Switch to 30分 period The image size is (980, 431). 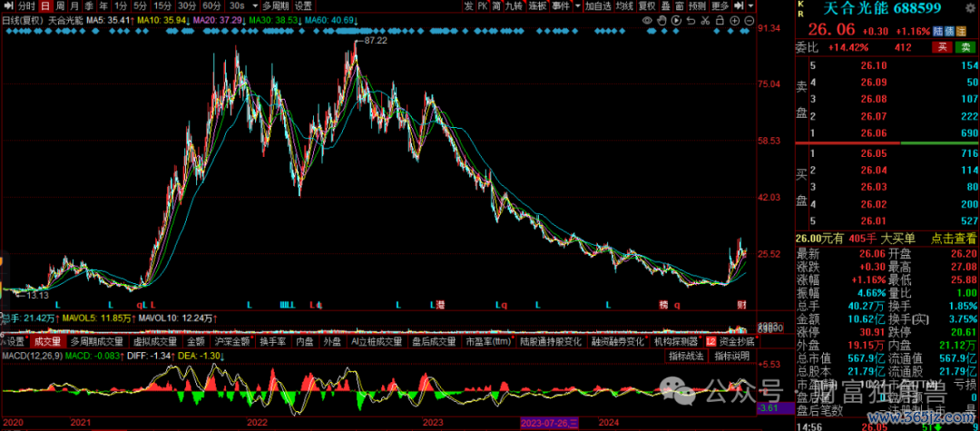click(187, 6)
